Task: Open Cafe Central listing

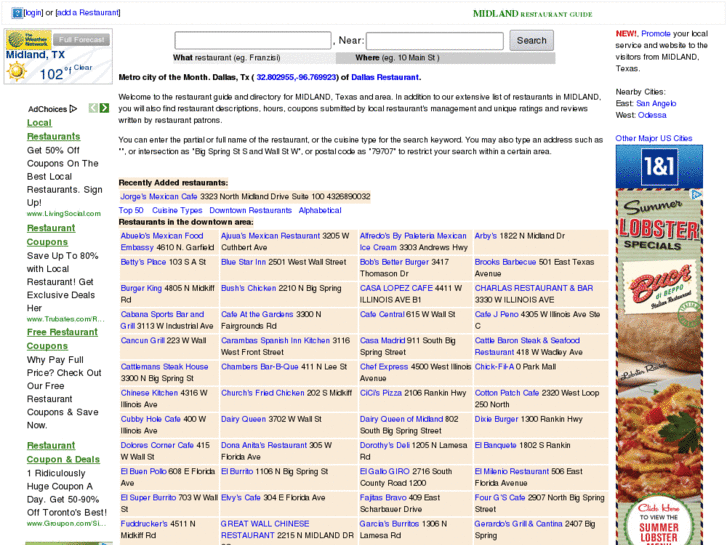Action: 382,314
